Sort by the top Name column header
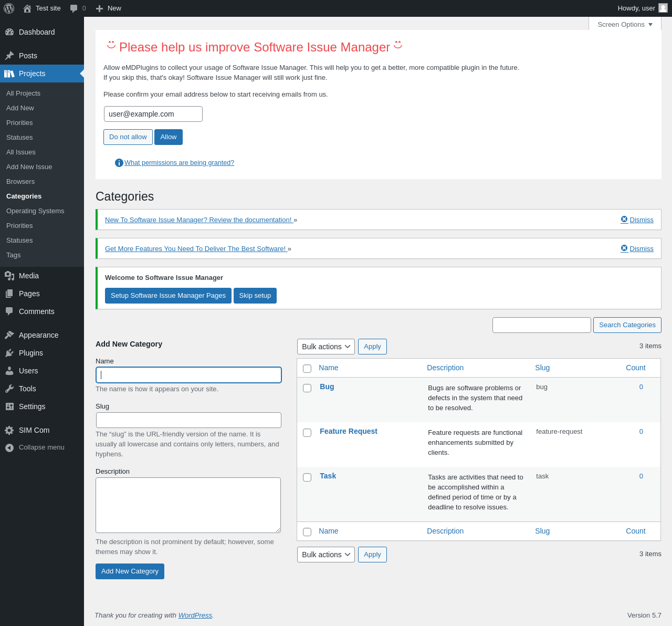Viewport: 672px width, 626px height. (x=329, y=368)
